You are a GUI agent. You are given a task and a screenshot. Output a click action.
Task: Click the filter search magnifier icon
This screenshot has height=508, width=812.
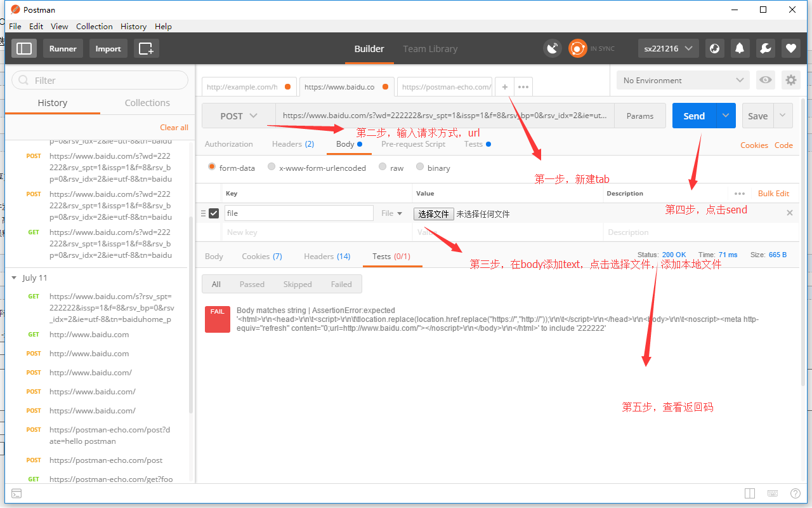[24, 80]
